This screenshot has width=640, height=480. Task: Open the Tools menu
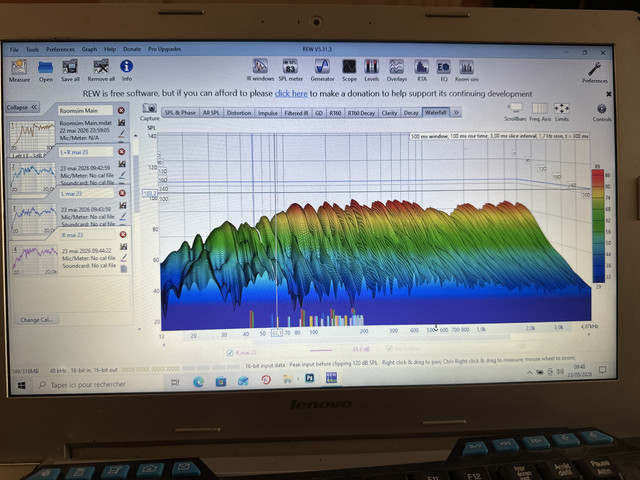coord(32,49)
